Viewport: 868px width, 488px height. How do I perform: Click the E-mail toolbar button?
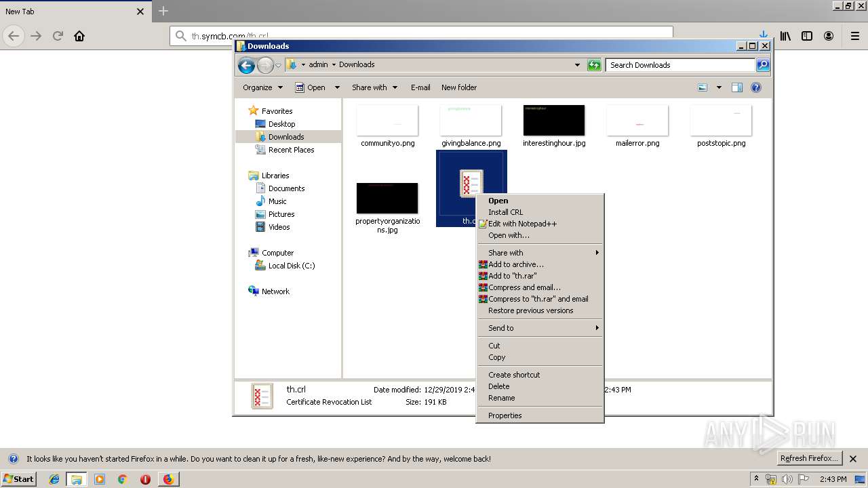[420, 87]
